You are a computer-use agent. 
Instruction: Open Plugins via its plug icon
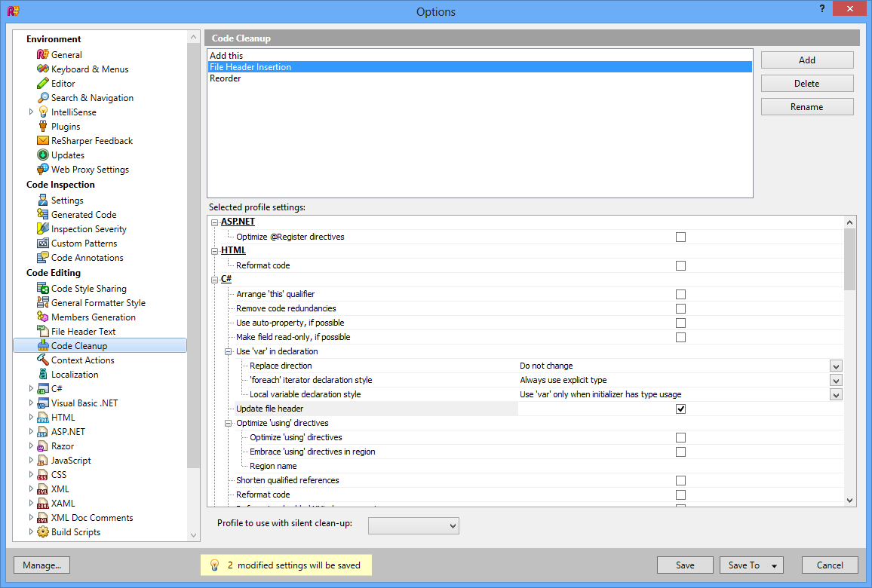click(x=43, y=127)
